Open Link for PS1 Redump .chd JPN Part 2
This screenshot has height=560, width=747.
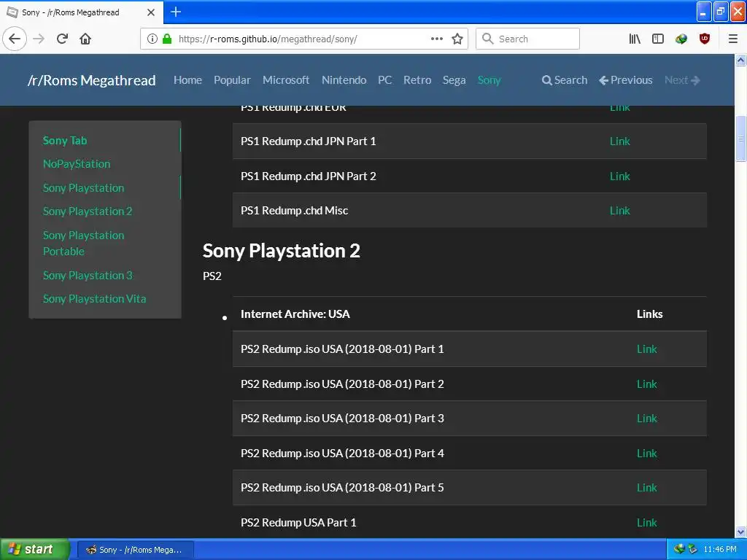coord(620,176)
